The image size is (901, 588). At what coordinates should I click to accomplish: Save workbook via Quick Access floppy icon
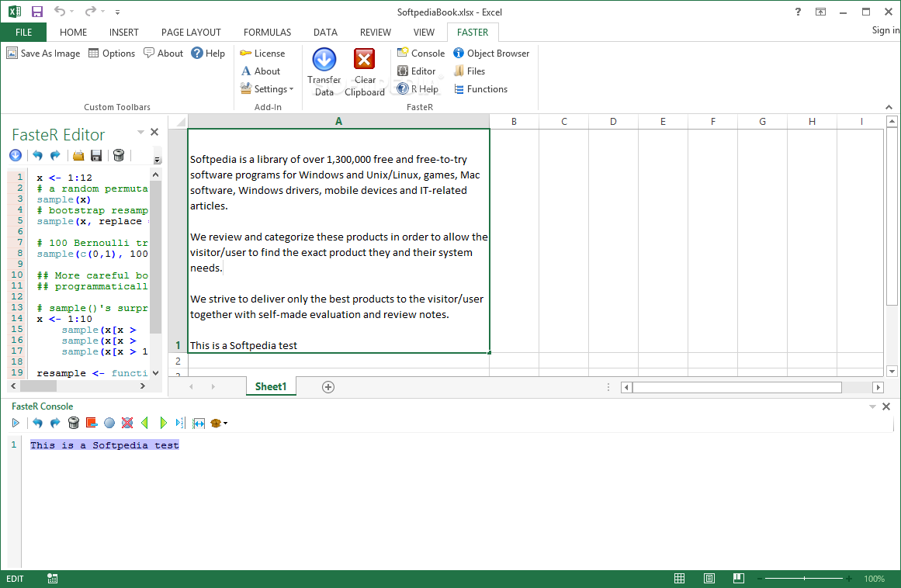(36, 12)
